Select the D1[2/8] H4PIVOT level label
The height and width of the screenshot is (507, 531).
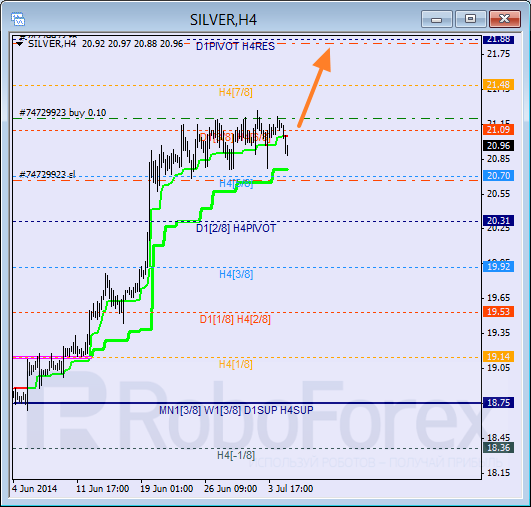point(236,228)
